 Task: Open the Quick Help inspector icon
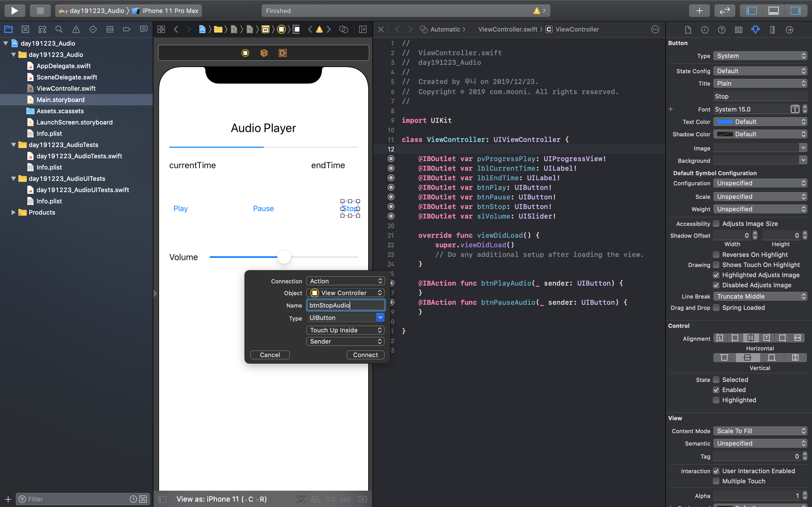(721, 30)
